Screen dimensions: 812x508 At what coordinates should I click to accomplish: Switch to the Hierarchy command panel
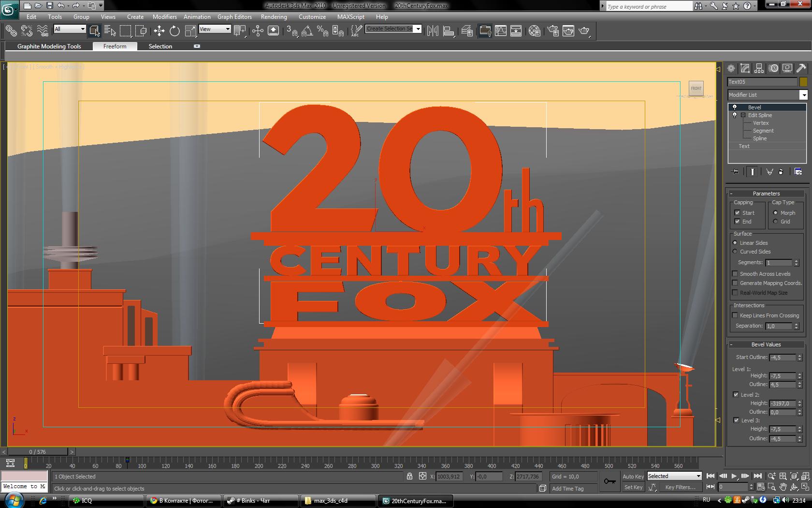(759, 68)
